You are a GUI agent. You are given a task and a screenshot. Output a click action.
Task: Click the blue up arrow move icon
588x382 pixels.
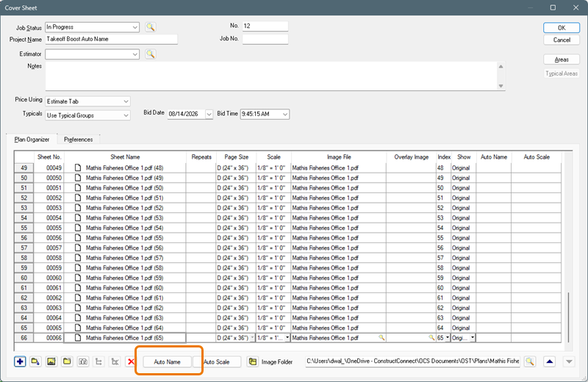coord(549,361)
